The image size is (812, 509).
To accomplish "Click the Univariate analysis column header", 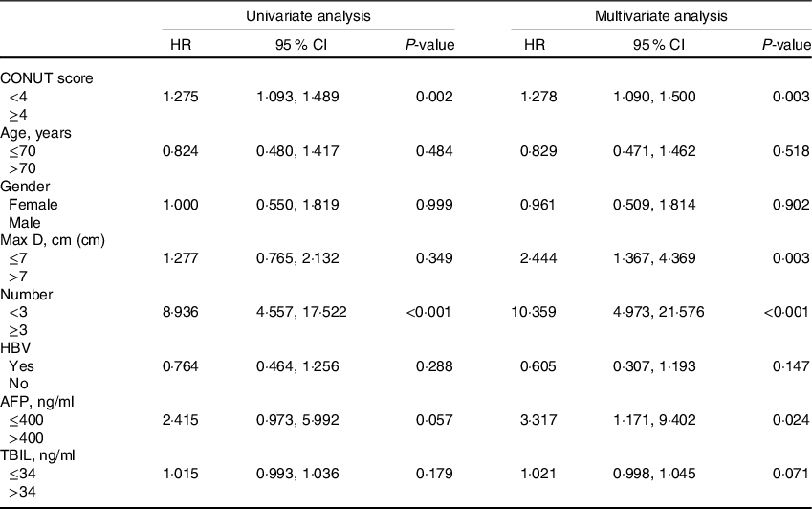I will pyautogui.click(x=304, y=14).
